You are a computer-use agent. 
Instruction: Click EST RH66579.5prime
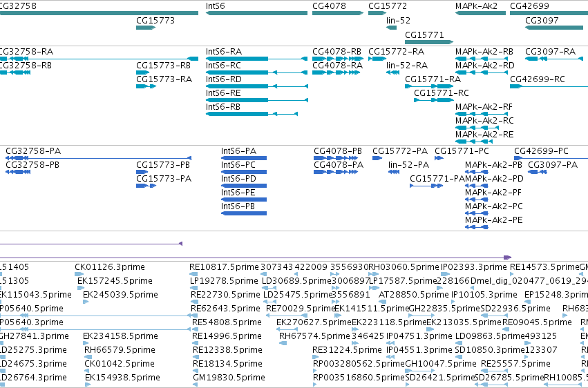tap(87, 358)
